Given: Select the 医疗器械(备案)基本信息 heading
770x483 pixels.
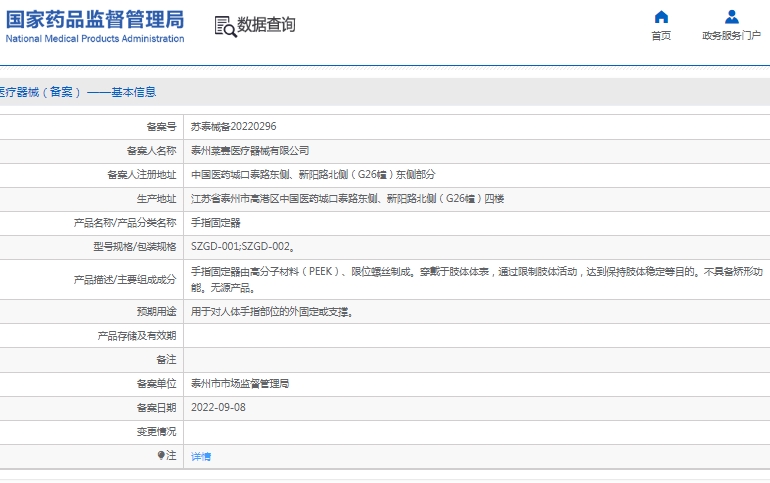Looking at the screenshot, I should click(x=78, y=92).
